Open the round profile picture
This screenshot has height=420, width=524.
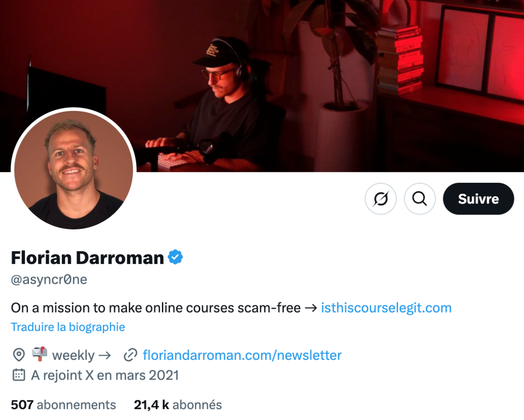pos(74,170)
